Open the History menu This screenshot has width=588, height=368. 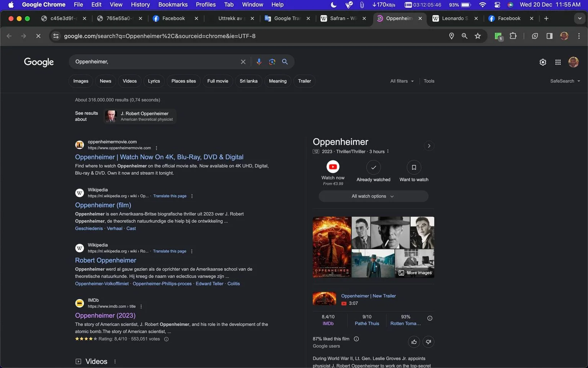(x=140, y=5)
